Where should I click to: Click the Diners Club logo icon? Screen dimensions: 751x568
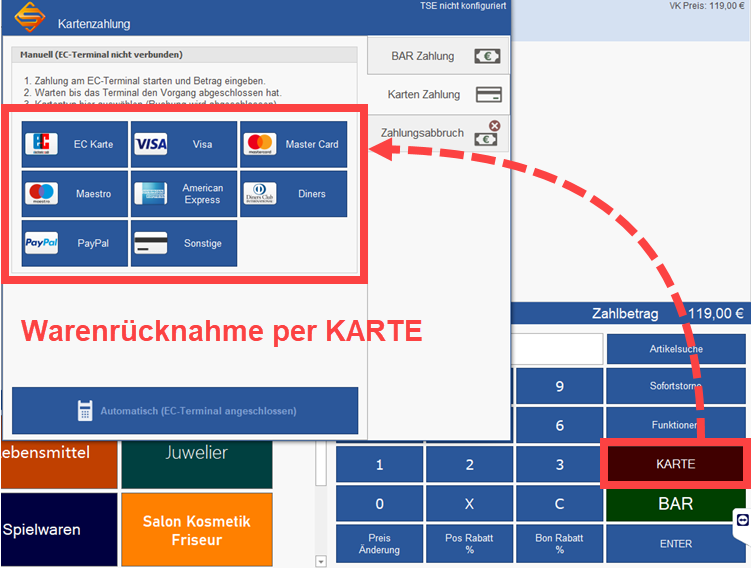(x=260, y=193)
